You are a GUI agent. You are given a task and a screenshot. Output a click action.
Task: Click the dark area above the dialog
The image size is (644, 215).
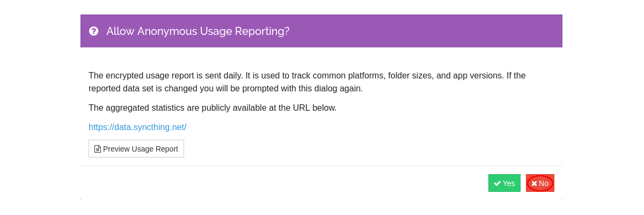pos(322,6)
